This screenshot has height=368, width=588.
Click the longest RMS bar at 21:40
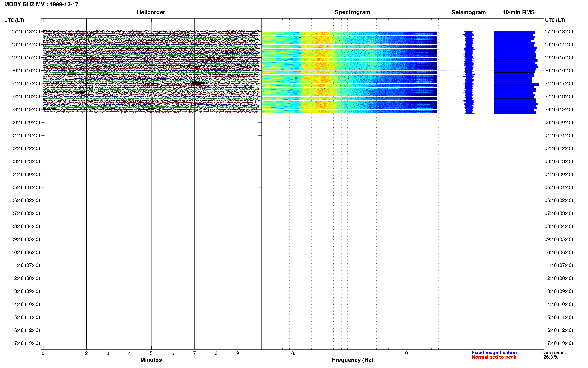click(x=516, y=84)
